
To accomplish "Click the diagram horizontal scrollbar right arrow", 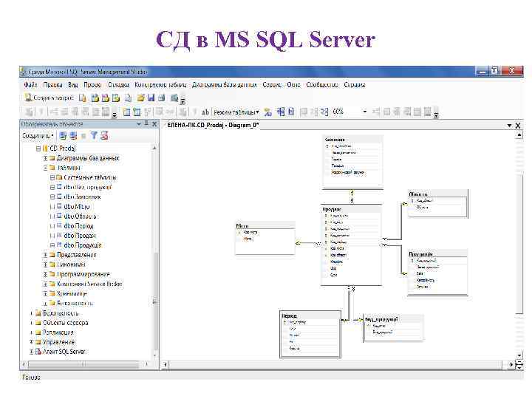I will coord(511,365).
